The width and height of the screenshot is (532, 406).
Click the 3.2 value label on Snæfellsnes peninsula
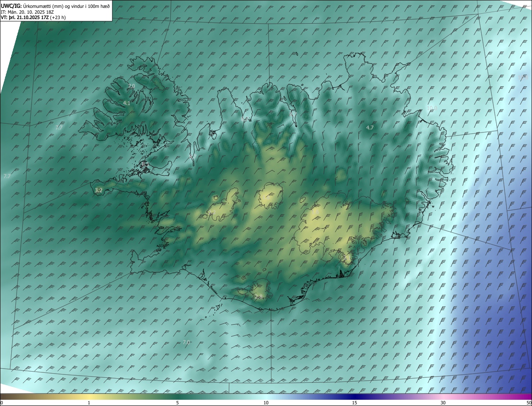(99, 190)
